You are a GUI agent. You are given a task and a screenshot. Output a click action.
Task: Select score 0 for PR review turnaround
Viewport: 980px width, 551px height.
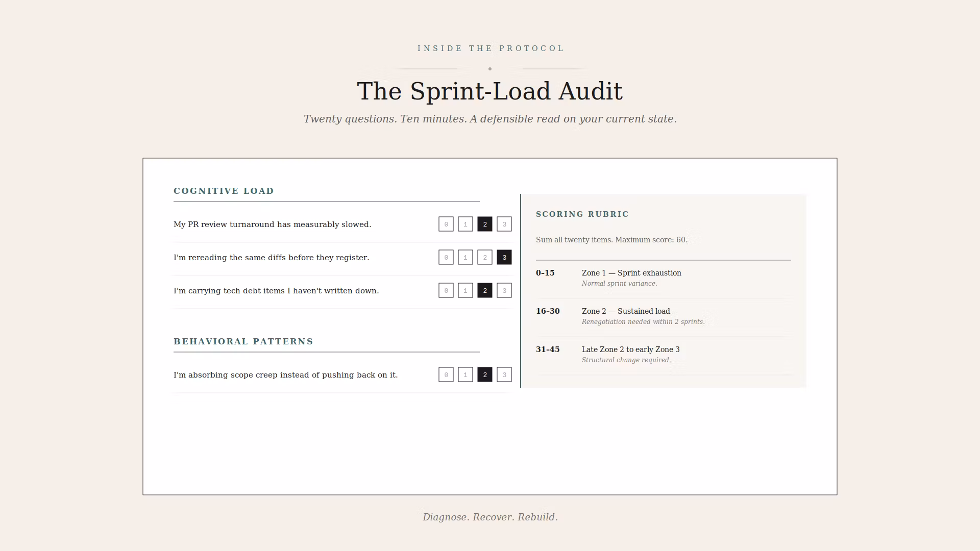pos(446,224)
